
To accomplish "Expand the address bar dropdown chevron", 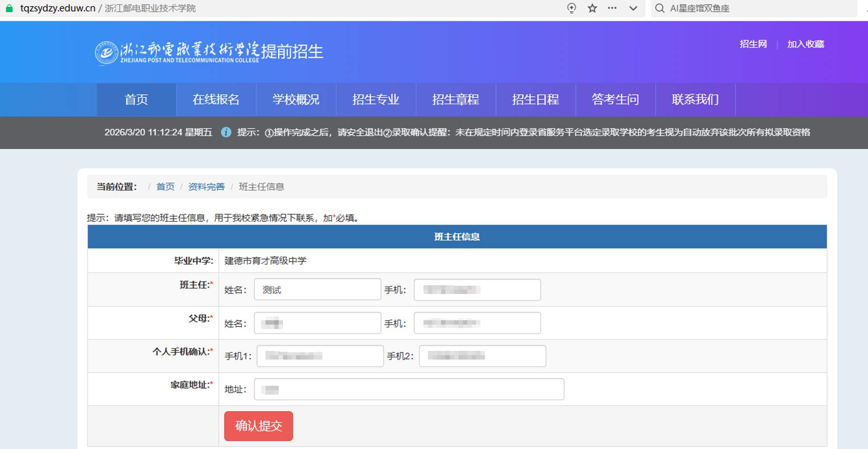I will tap(633, 8).
